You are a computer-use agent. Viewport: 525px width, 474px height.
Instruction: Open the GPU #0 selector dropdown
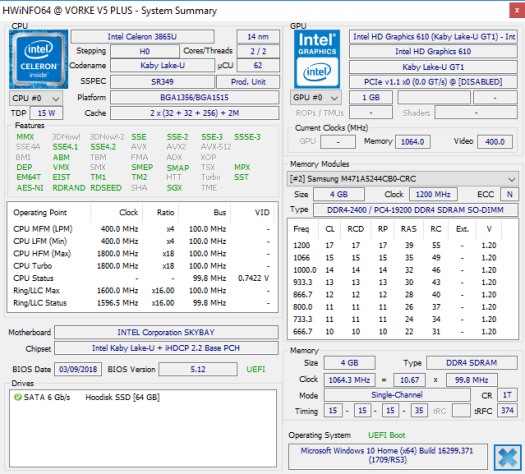pos(315,97)
